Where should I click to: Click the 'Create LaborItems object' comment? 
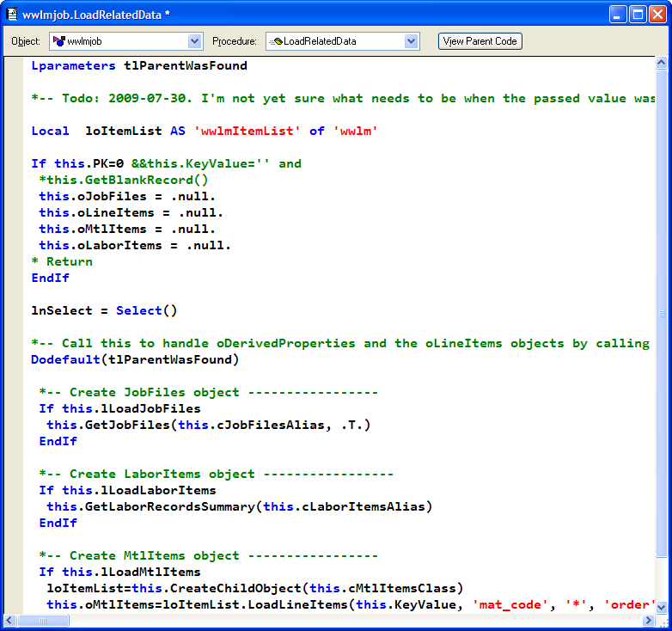(x=217, y=474)
